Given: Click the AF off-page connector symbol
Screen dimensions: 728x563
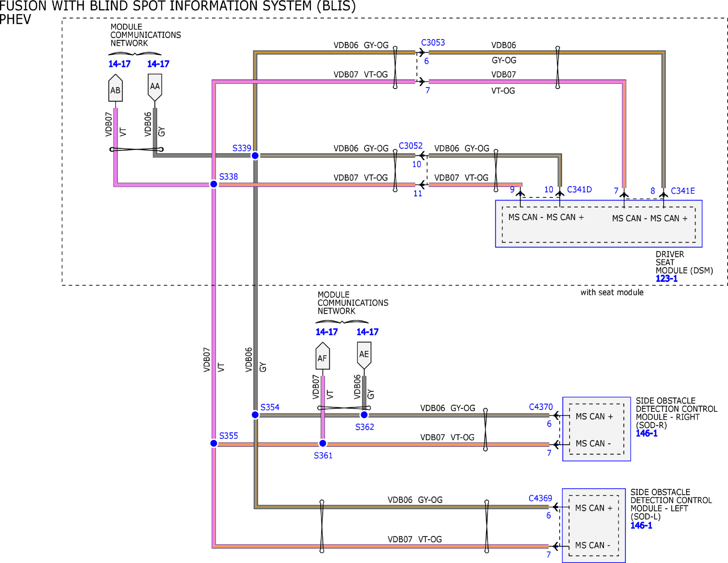Looking at the screenshot, I should (323, 356).
